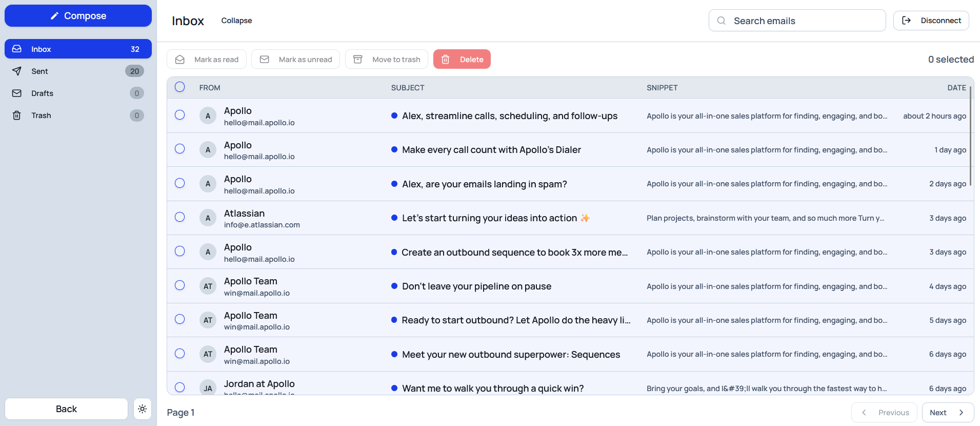980x426 pixels.
Task: Click the Disconnect button
Action: [x=931, y=21]
